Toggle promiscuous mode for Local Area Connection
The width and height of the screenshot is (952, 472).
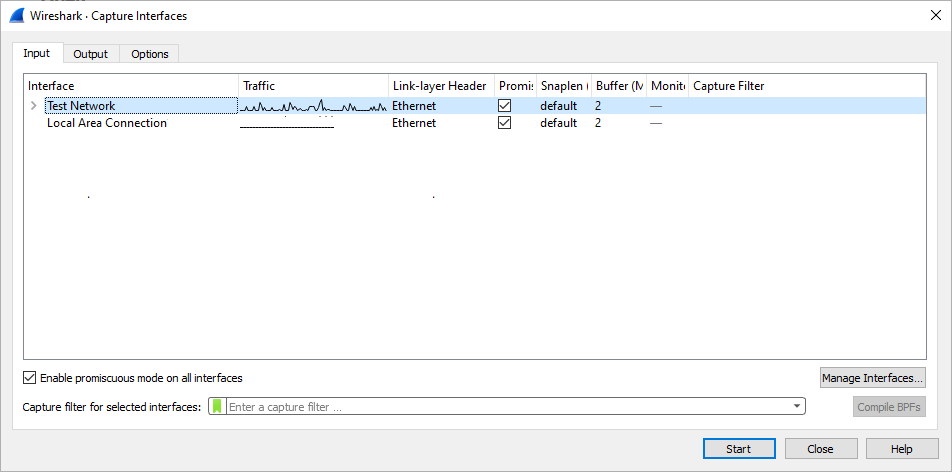click(504, 123)
